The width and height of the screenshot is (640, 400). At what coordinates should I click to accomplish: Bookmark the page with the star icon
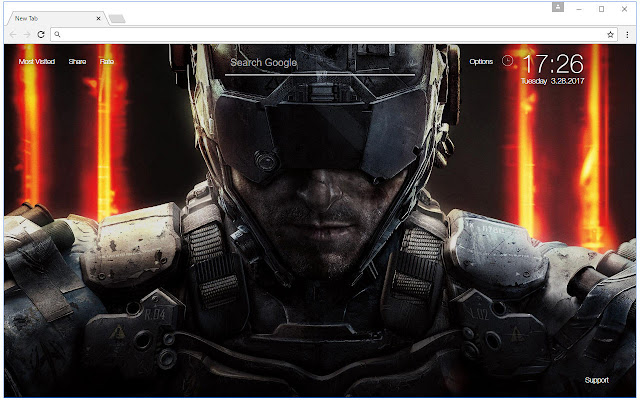click(610, 35)
